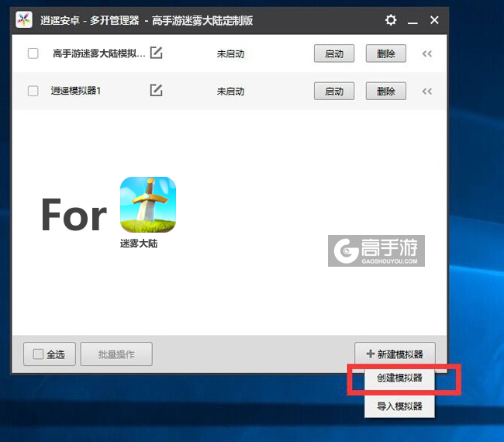Close the 多开管理器 window
This screenshot has width=504, height=442.
tap(434, 20)
